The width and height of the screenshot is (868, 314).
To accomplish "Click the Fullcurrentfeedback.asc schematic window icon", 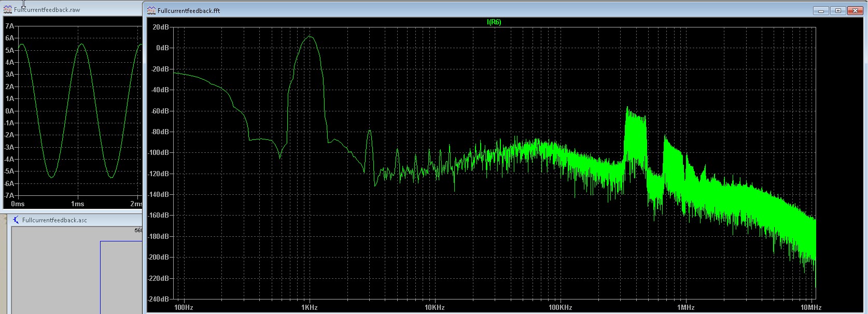I will coord(16,220).
